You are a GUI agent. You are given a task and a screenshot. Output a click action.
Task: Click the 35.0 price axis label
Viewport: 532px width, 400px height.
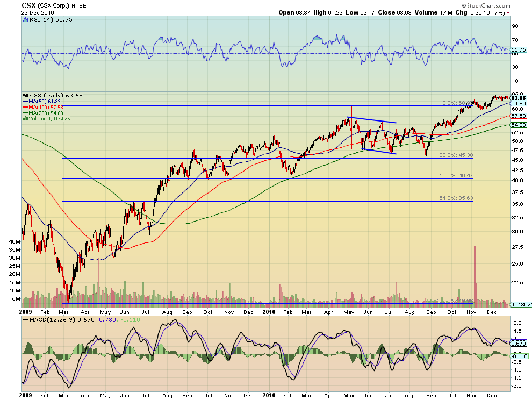[516, 204]
